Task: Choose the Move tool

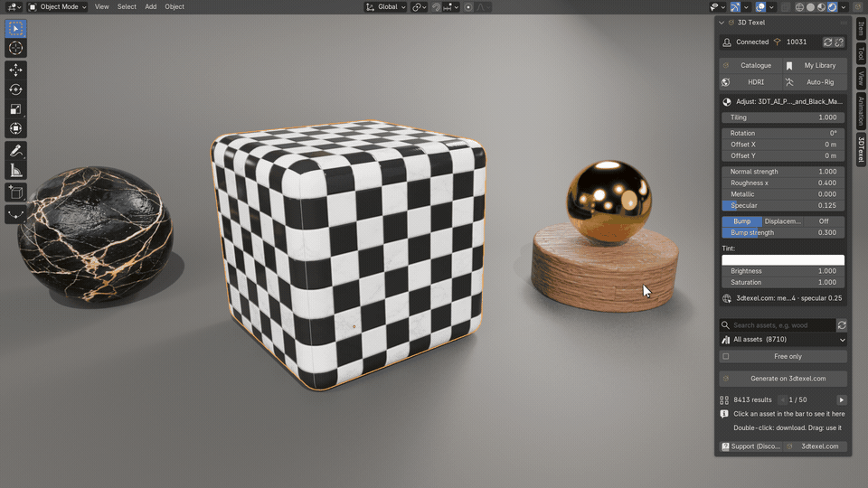Action: coord(15,70)
